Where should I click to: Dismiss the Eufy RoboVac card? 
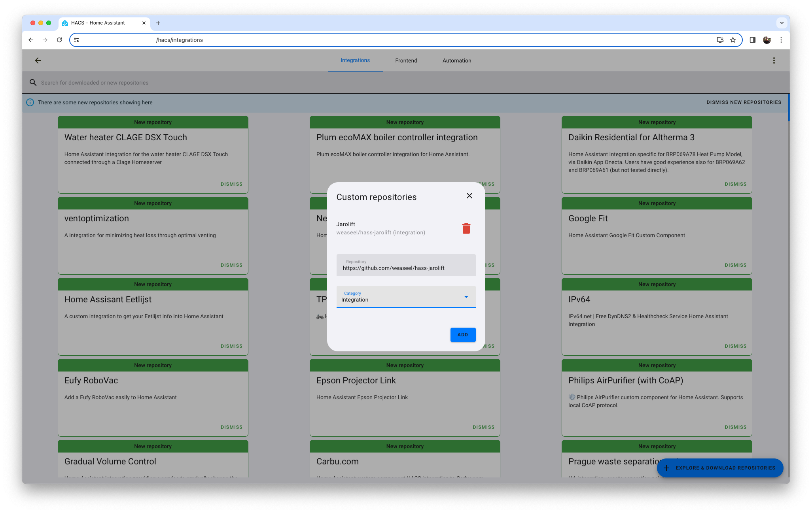point(231,427)
